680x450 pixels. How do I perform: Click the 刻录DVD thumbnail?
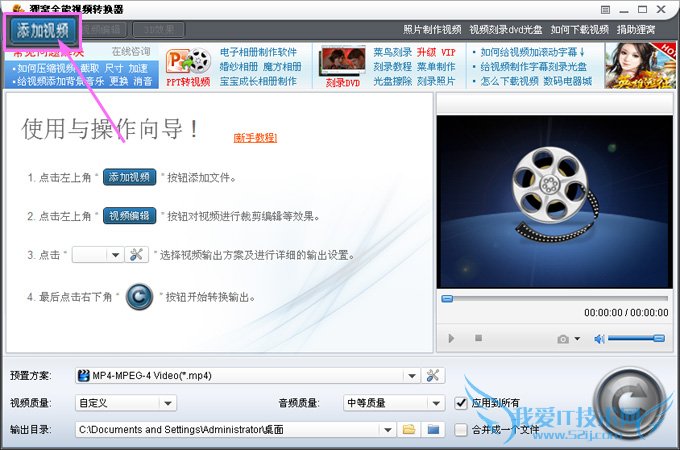[x=343, y=67]
